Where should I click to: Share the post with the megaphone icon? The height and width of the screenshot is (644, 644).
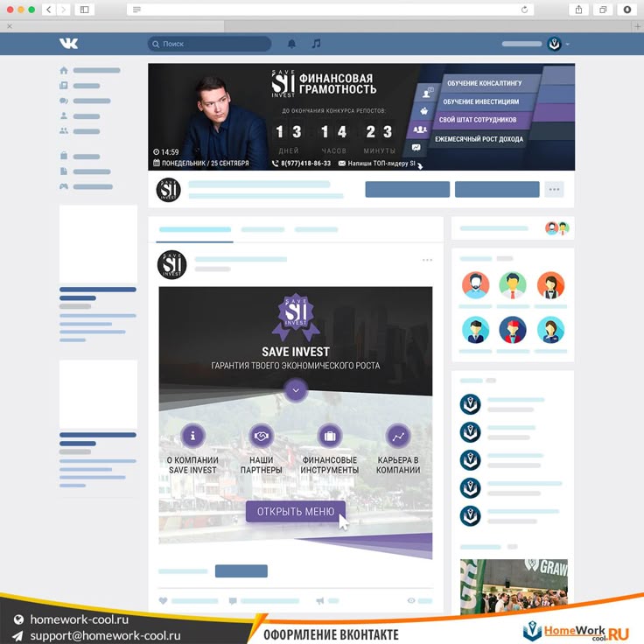point(320,601)
